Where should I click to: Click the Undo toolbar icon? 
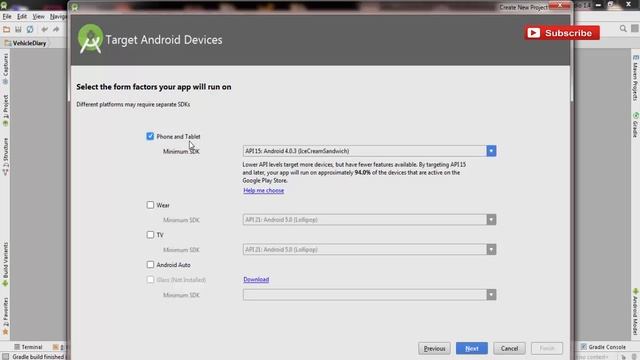(x=44, y=29)
